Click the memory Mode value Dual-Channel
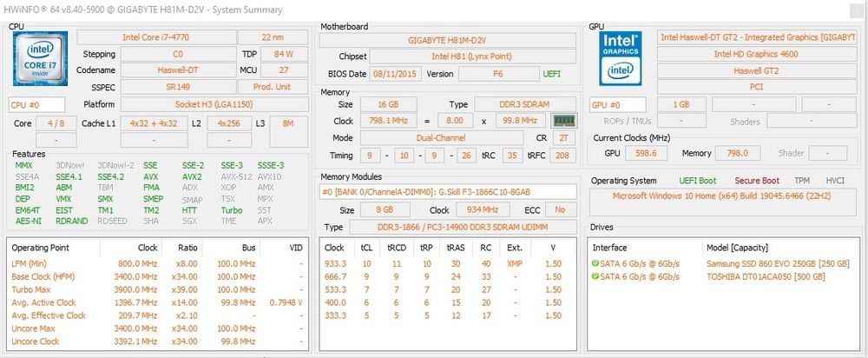This screenshot has height=358, width=868. tap(441, 138)
